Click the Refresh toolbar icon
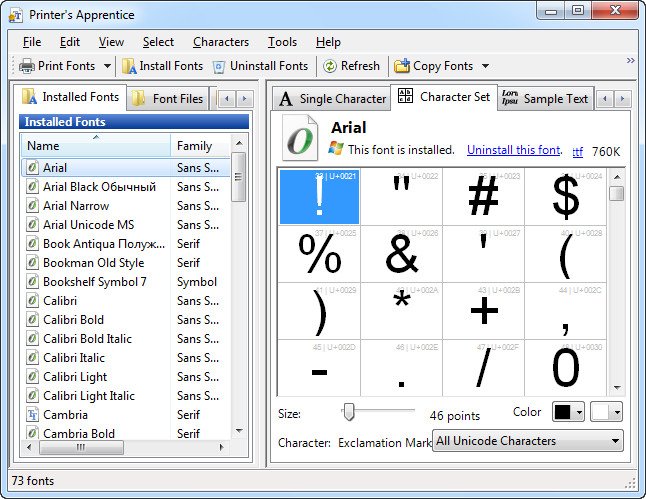 click(330, 66)
